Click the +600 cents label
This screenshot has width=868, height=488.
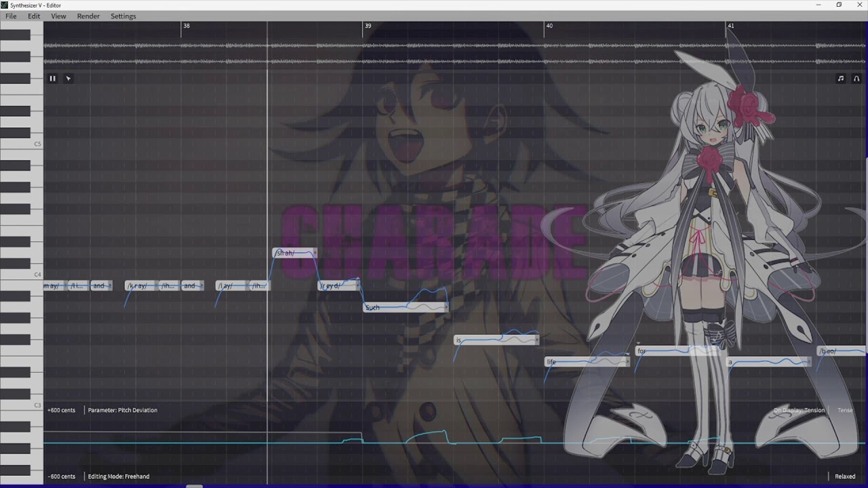click(61, 410)
